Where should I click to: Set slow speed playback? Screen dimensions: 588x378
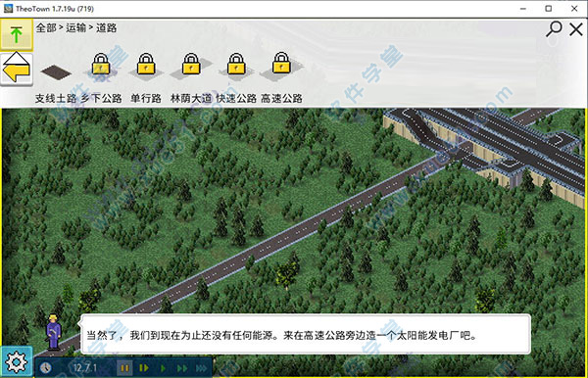144,368
